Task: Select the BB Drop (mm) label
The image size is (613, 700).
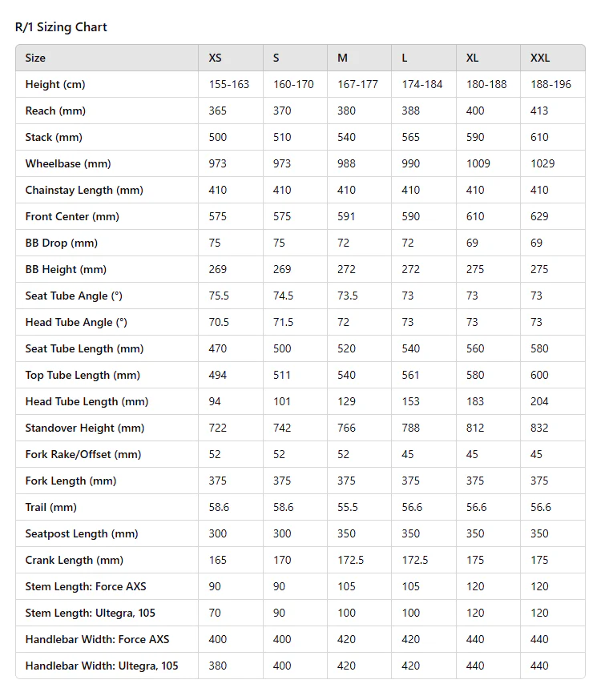Action: (62, 243)
